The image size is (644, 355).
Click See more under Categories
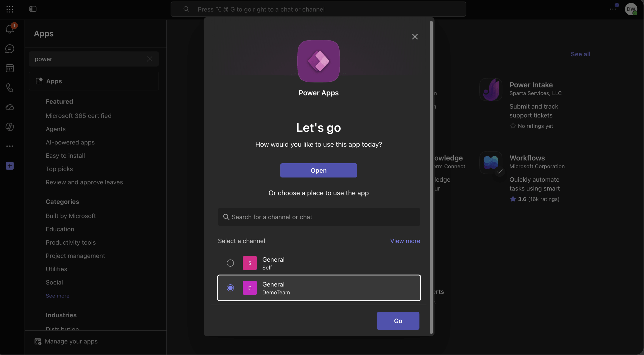57,296
